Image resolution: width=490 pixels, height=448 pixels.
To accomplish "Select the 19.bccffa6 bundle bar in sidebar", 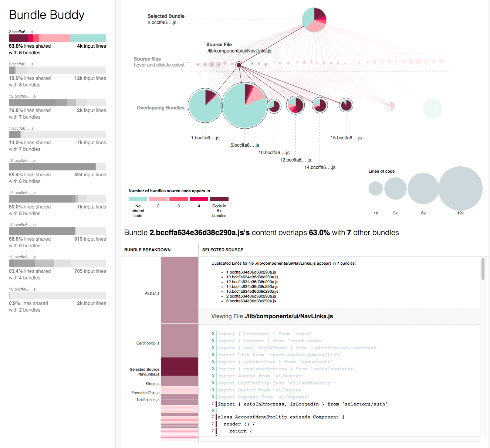I will tap(57, 263).
